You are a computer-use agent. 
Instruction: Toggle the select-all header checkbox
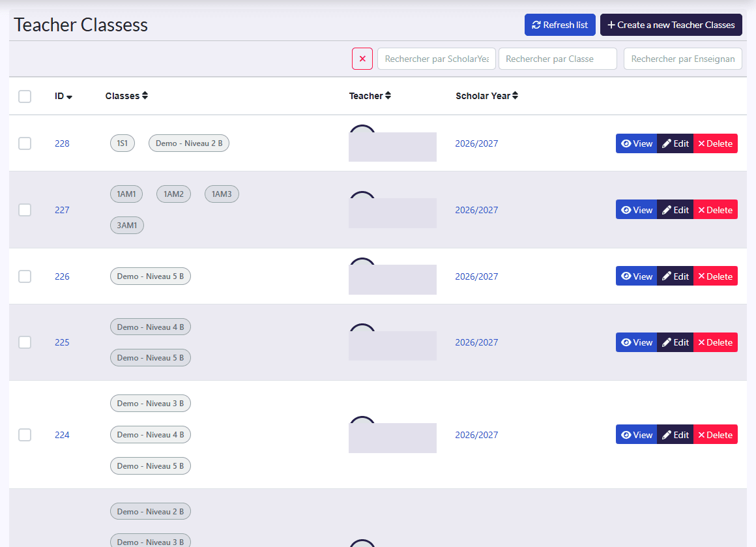pyautogui.click(x=25, y=96)
